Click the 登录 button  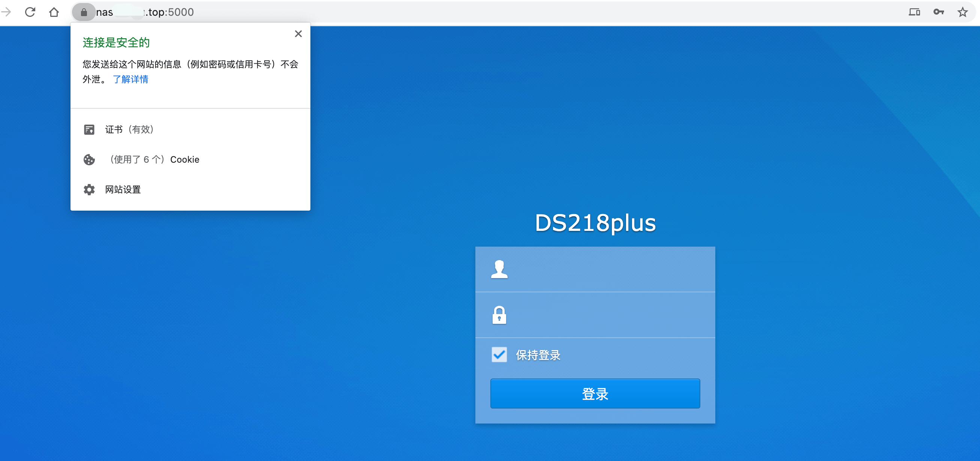[x=595, y=394]
